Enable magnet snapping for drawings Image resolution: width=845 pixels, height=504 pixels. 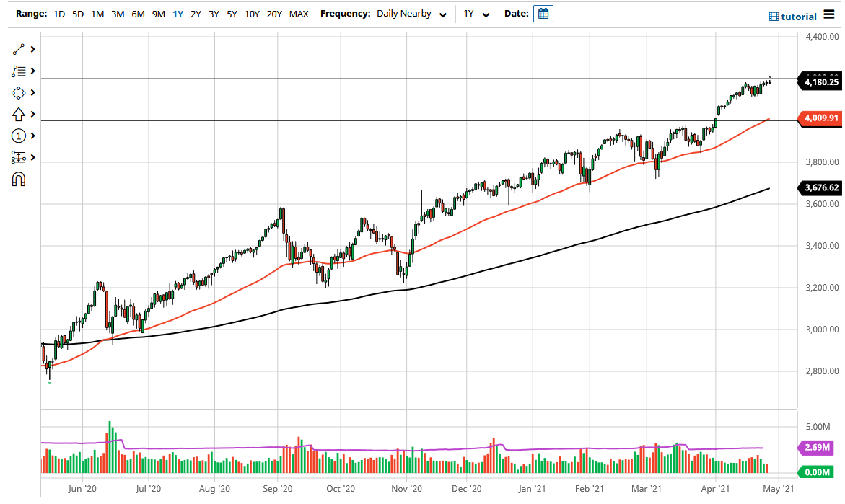[19, 179]
